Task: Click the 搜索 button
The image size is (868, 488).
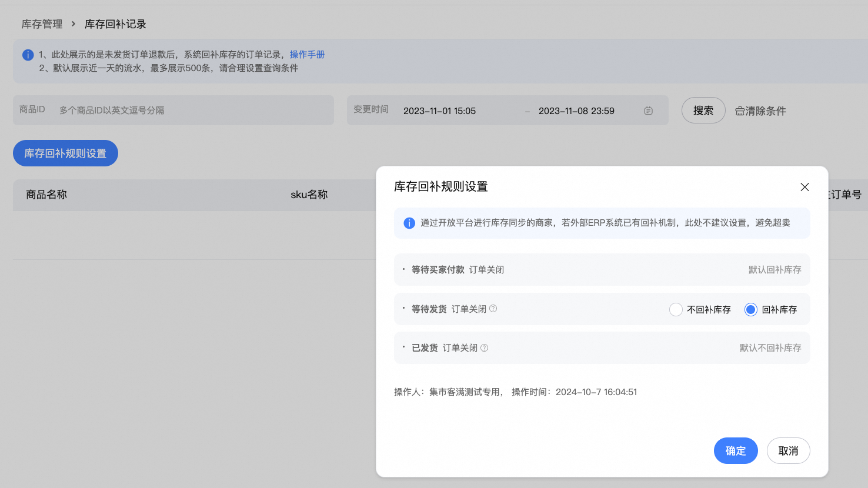Action: [703, 111]
